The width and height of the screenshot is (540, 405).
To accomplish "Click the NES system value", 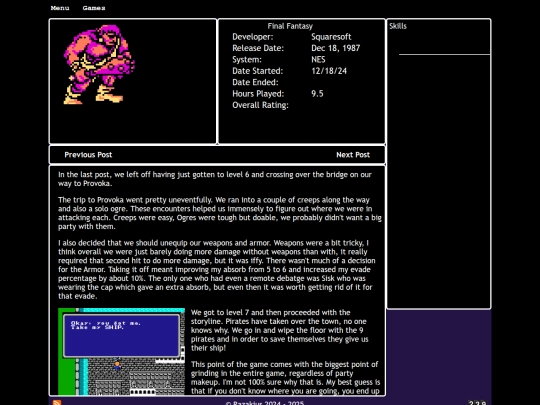I will tap(318, 60).
